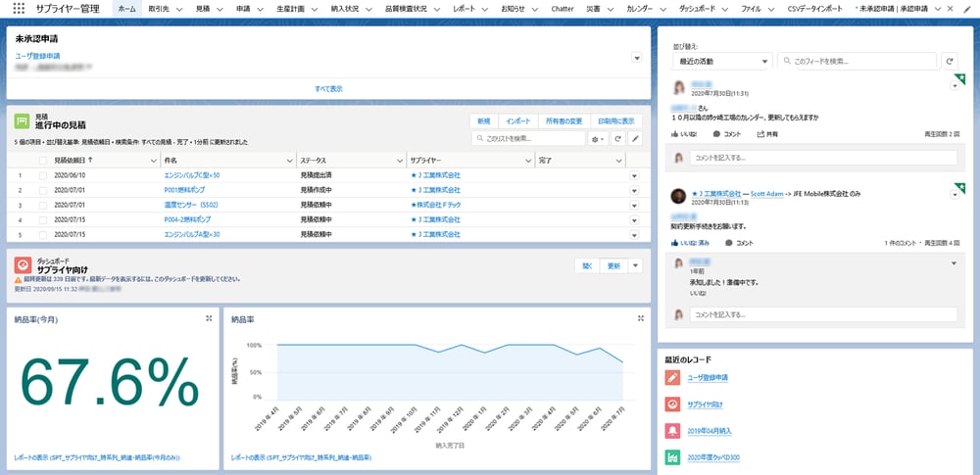Open the 並び替え sort dropdown (最近の活動)
The width and height of the screenshot is (980, 475).
tap(721, 61)
